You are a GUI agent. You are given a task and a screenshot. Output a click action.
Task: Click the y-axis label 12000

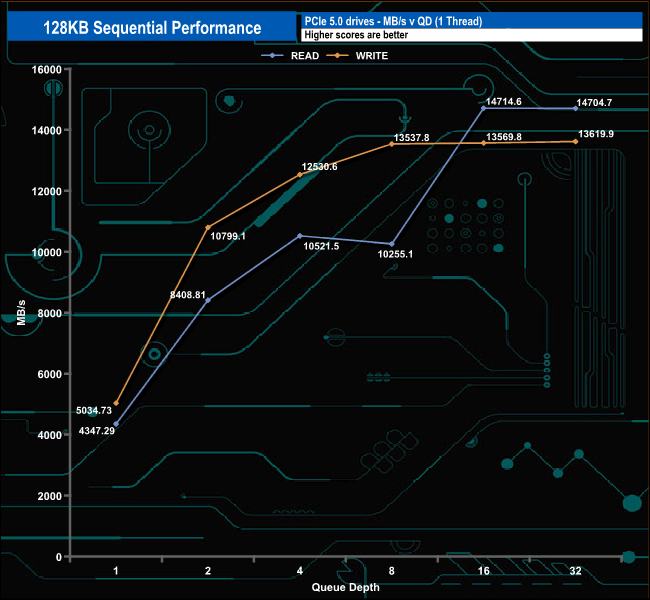pos(46,192)
